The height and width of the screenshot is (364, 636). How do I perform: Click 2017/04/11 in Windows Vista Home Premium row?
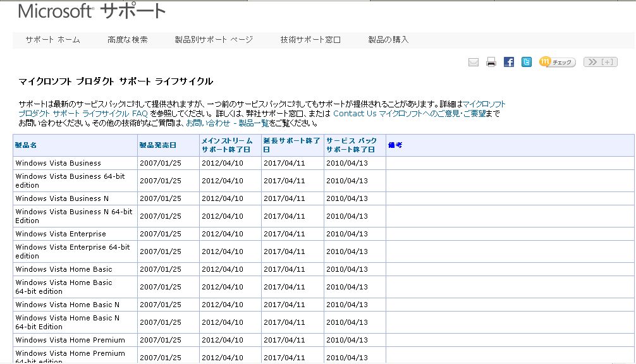tap(284, 340)
